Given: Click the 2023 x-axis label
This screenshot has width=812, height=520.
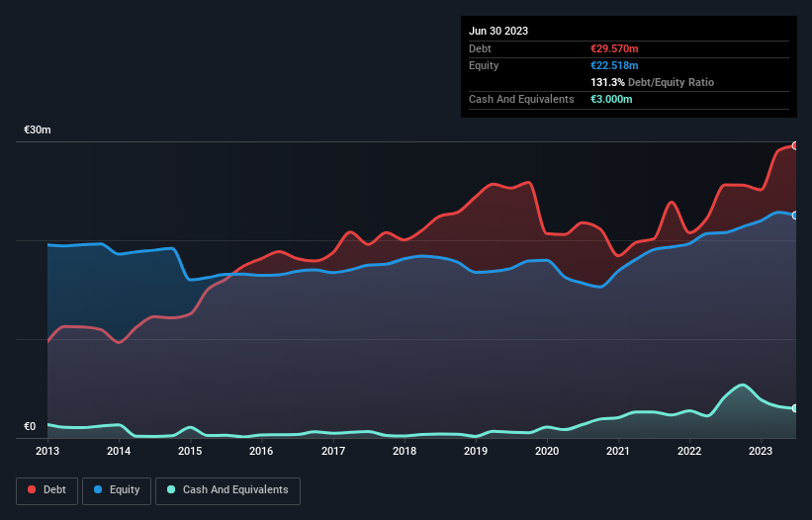Looking at the screenshot, I should [761, 451].
